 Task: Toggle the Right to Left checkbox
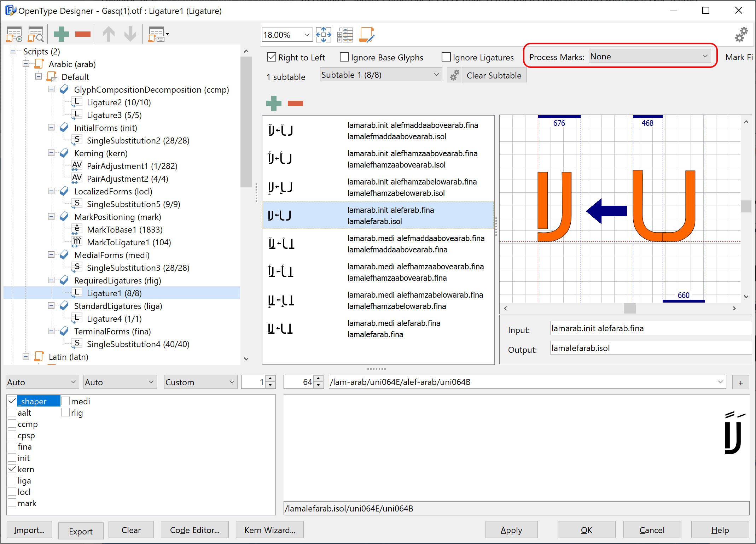[272, 57]
